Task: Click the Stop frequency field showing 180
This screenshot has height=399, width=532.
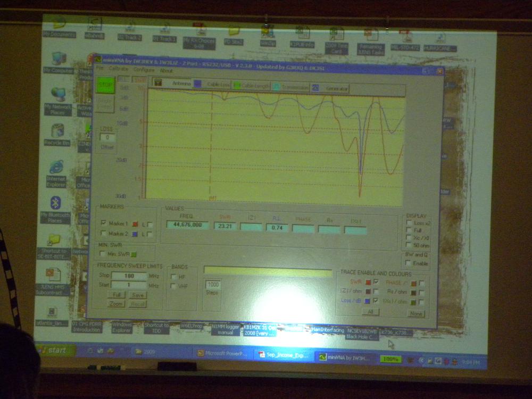Action: (129, 276)
